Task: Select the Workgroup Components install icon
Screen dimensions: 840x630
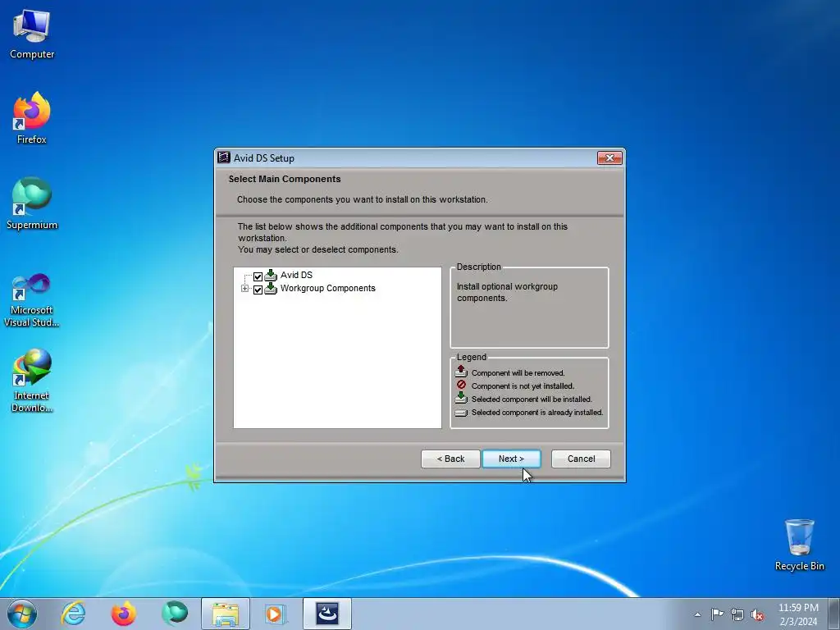Action: (271, 288)
